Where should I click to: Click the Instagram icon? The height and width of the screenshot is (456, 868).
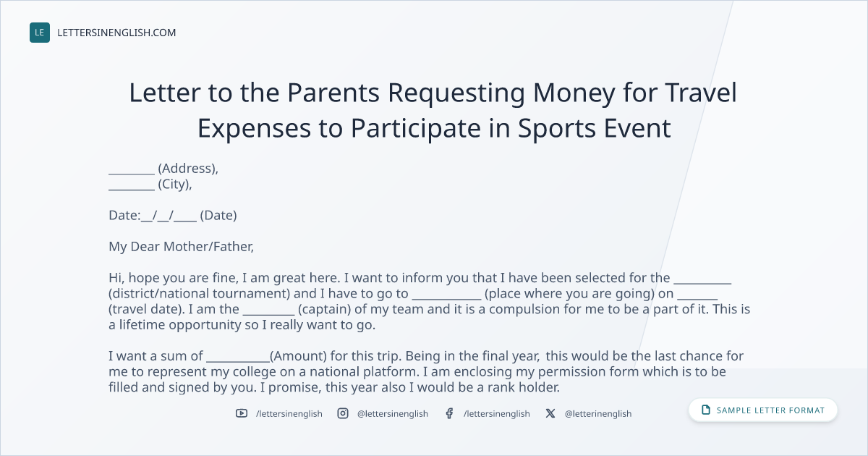click(x=343, y=413)
